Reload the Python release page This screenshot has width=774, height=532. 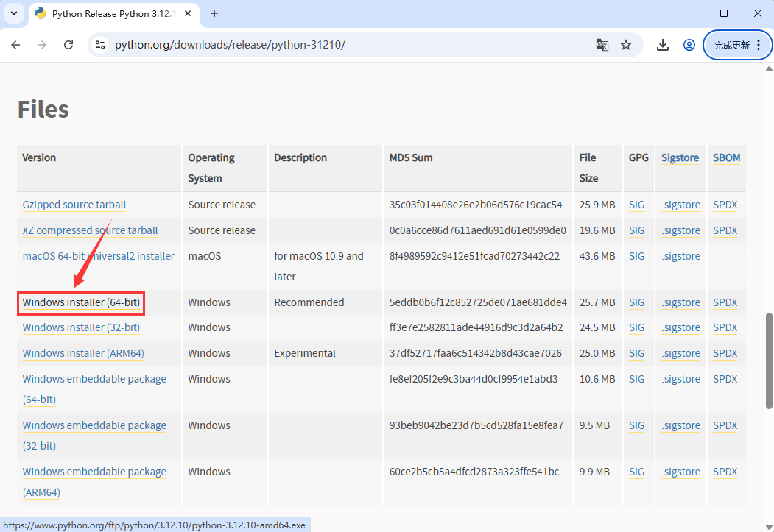[x=68, y=45]
